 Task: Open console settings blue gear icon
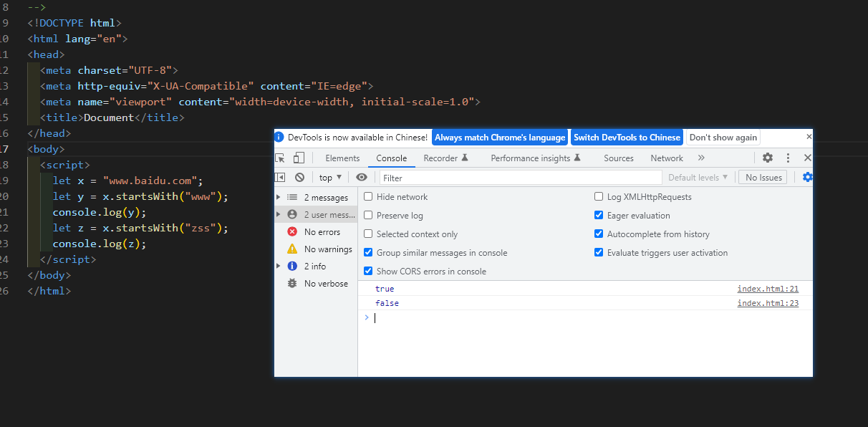pyautogui.click(x=807, y=177)
